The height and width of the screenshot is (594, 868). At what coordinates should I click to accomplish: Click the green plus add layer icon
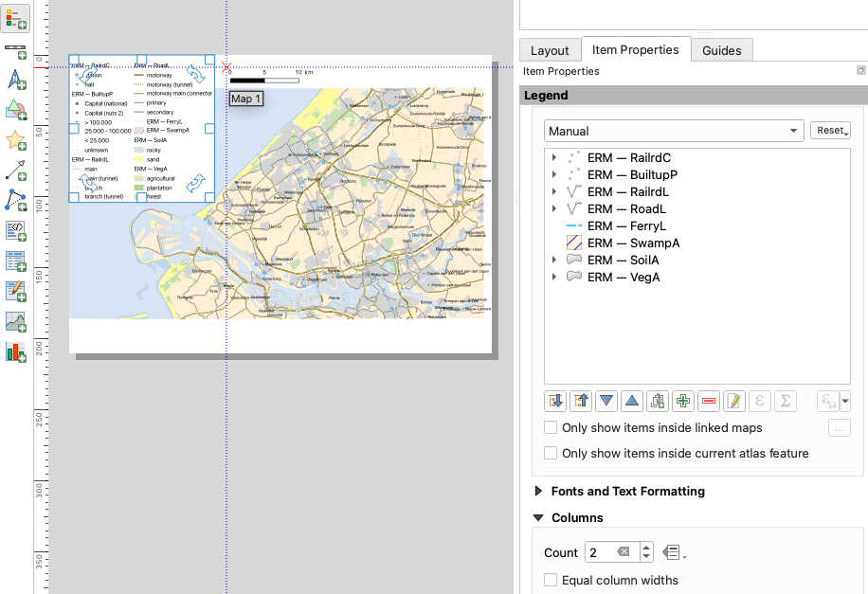point(682,401)
